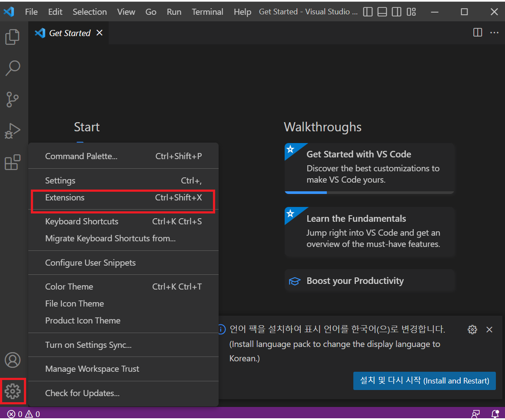This screenshot has height=420, width=505.
Task: Click the info icon in notification
Action: coord(222,329)
